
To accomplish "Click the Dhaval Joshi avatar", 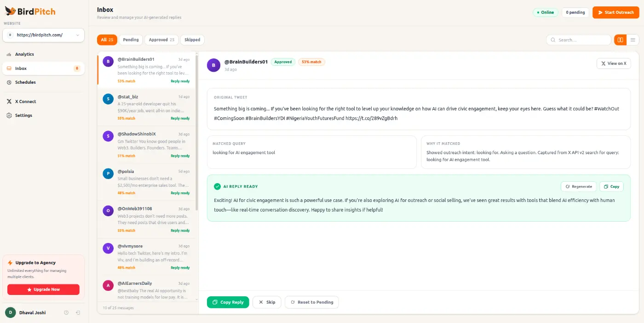I will pos(10,313).
